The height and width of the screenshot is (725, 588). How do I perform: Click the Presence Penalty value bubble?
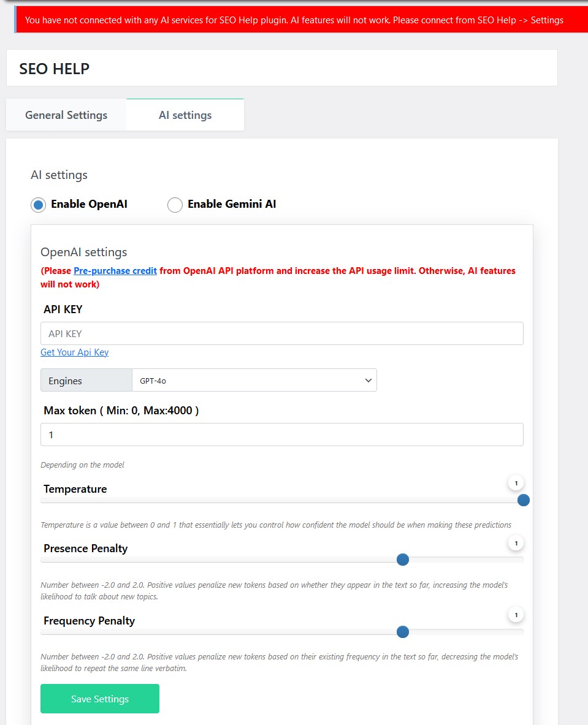(x=516, y=543)
